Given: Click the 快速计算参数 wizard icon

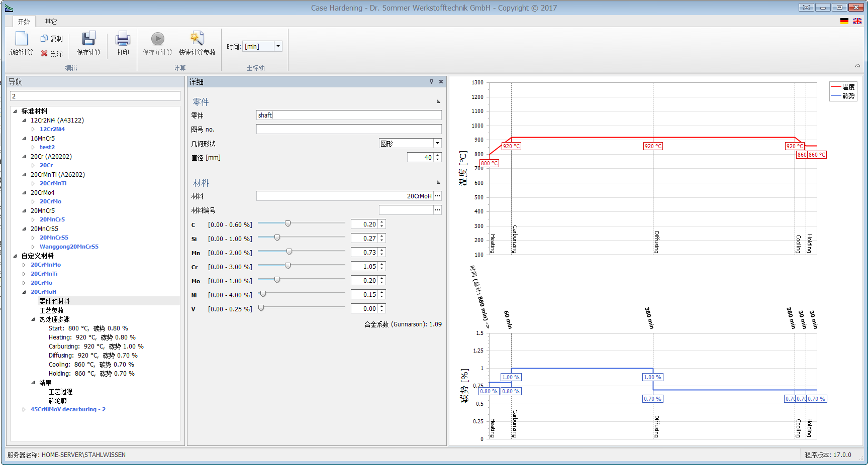Looking at the screenshot, I should pyautogui.click(x=197, y=39).
